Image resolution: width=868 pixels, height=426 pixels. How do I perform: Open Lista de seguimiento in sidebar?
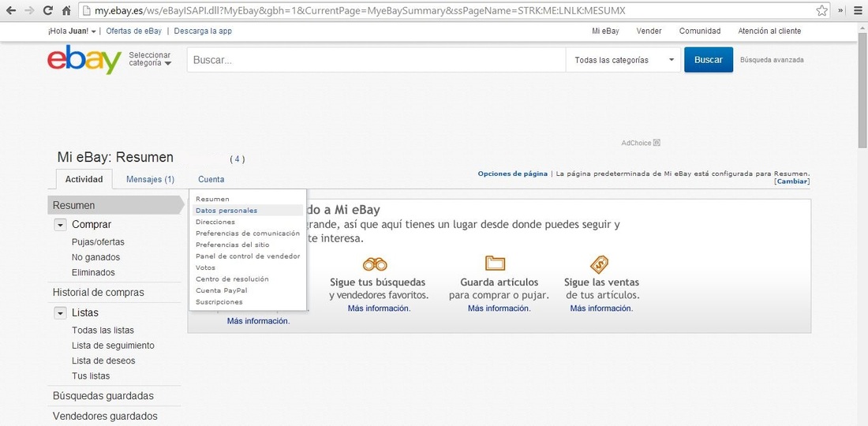[113, 346]
